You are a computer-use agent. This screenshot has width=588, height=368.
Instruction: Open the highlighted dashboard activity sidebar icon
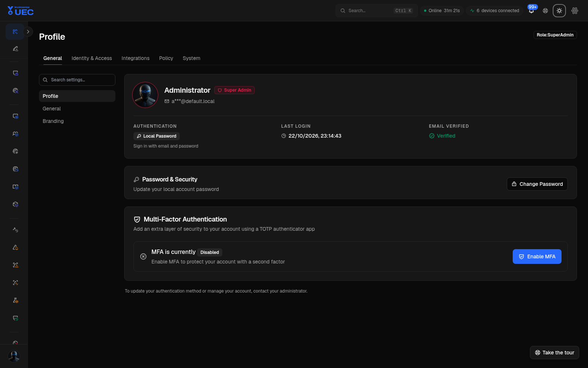(x=15, y=32)
